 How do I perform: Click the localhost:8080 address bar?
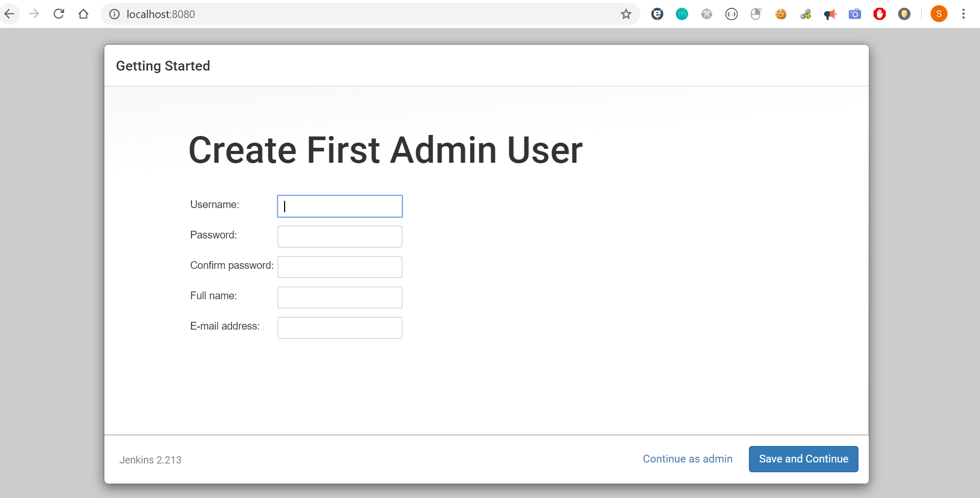(360, 14)
